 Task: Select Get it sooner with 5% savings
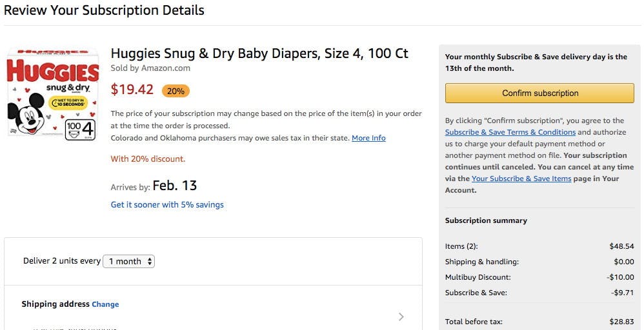click(167, 205)
